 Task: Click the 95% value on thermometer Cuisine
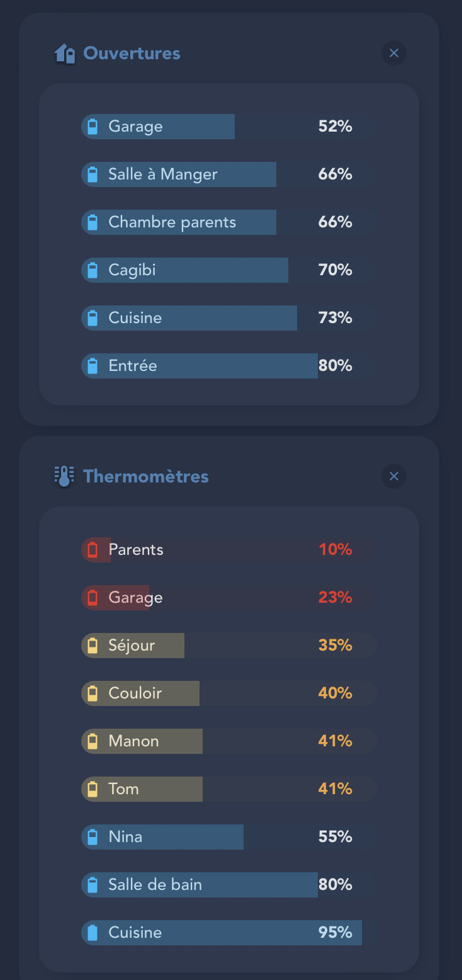click(335, 933)
